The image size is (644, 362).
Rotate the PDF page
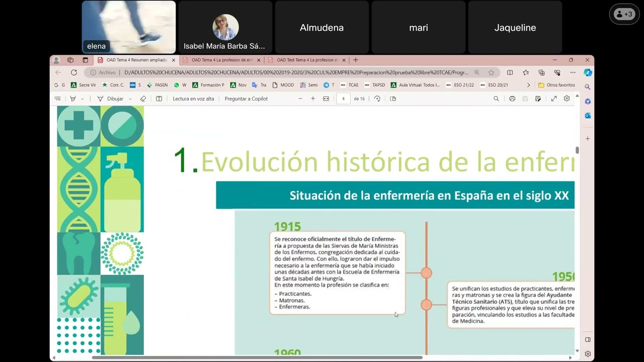tap(377, 99)
